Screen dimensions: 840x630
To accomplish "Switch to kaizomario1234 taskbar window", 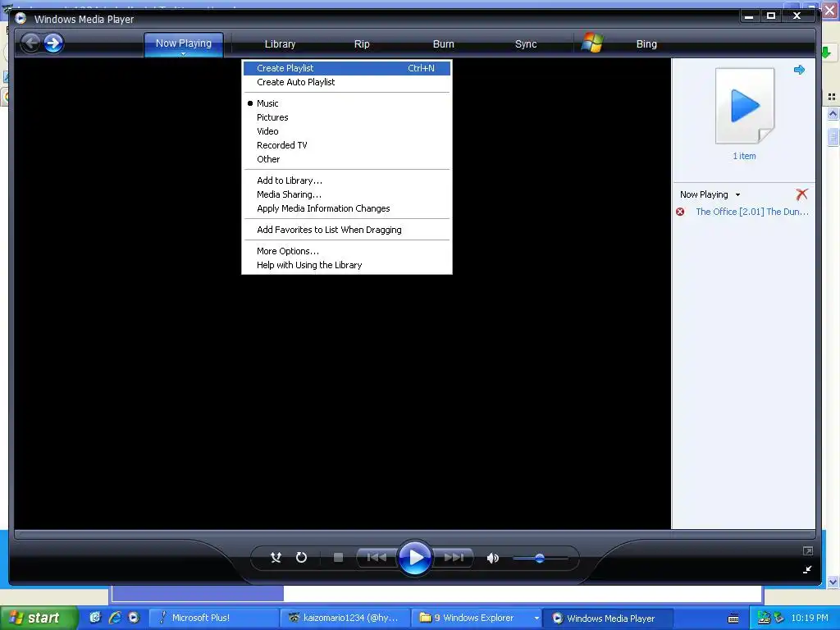I will 345,618.
